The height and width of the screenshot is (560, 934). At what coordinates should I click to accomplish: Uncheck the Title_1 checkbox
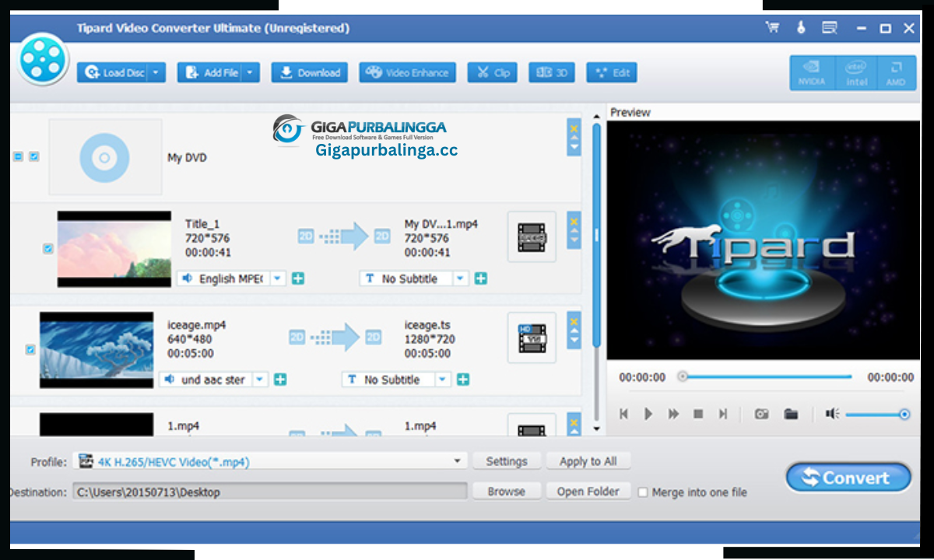47,249
